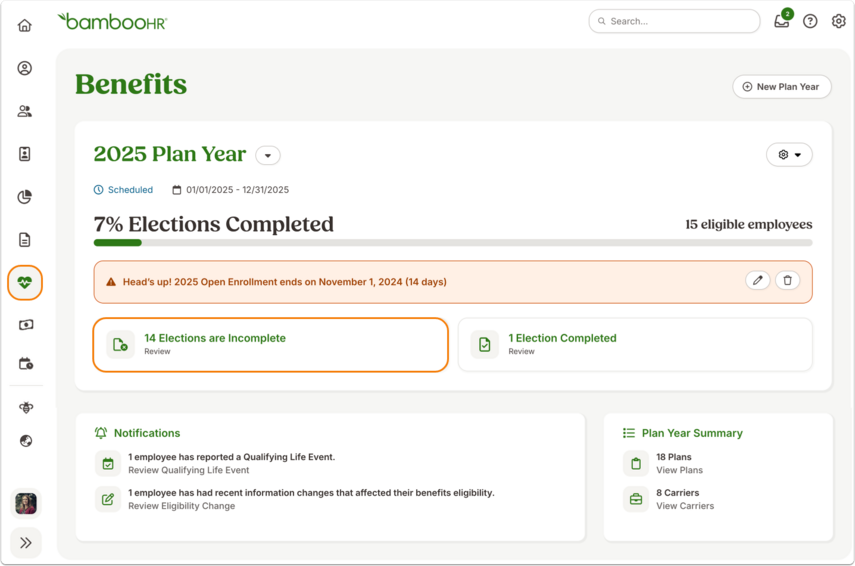Viewport: 855px width, 566px height.
Task: Open the help question mark icon
Action: coord(810,21)
